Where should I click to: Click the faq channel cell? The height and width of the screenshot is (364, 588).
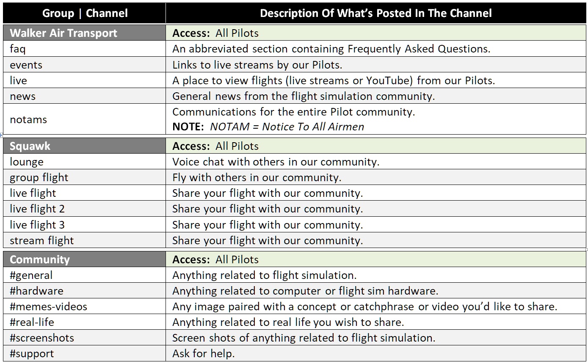[84, 49]
